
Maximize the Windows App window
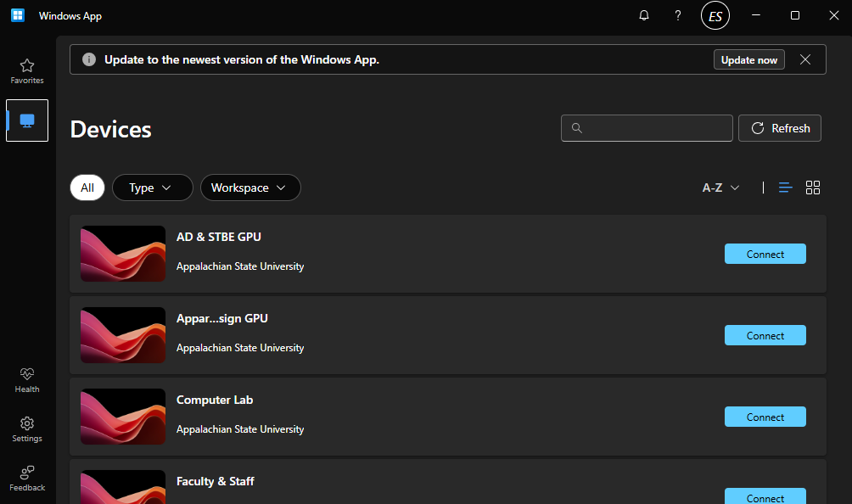(795, 15)
